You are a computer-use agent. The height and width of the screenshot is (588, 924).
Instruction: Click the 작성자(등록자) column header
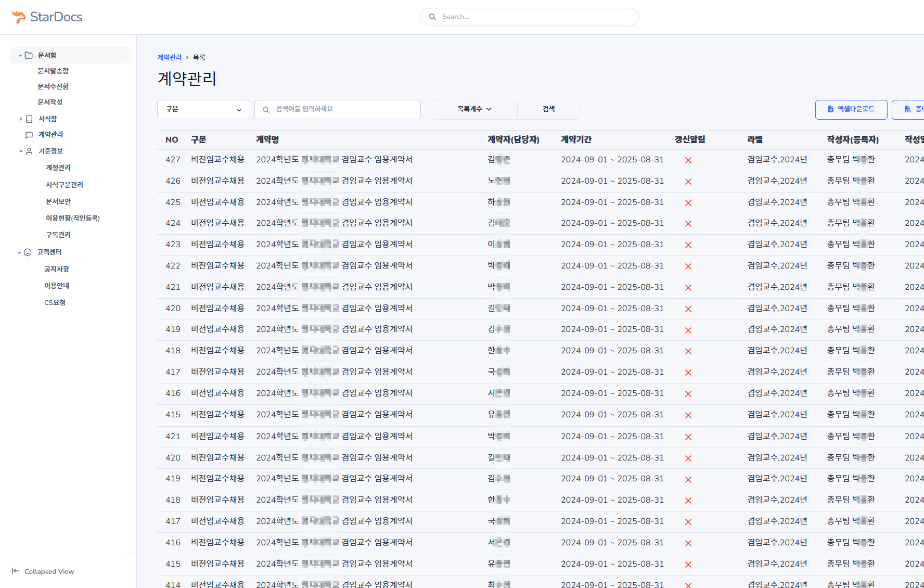(853, 139)
